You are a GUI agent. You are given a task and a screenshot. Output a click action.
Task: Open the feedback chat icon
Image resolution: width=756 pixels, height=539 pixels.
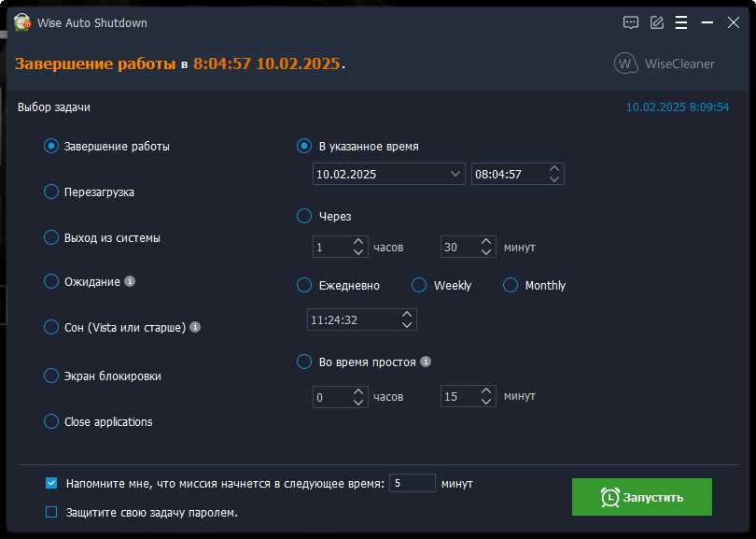631,22
